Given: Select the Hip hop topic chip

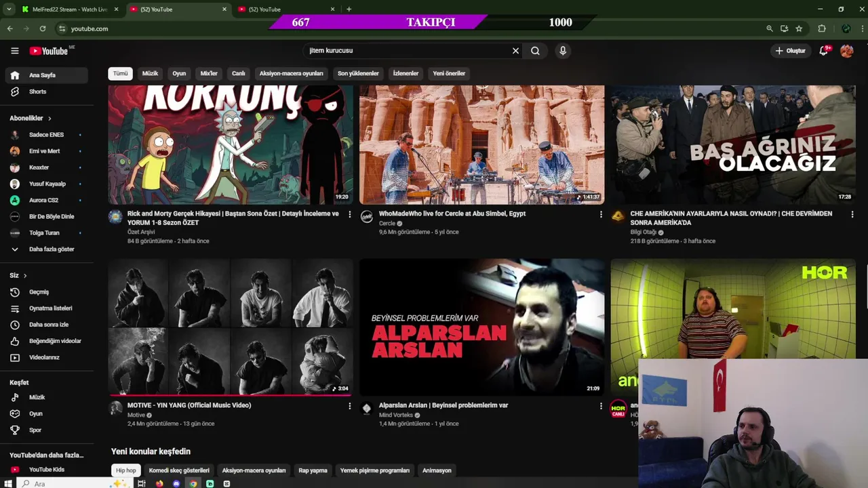Looking at the screenshot, I should (125, 470).
